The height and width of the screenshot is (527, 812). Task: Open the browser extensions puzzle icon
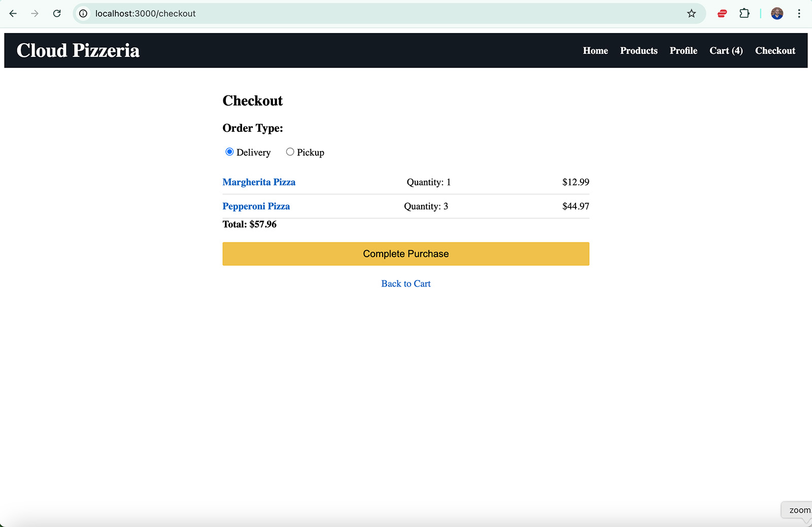(x=745, y=14)
